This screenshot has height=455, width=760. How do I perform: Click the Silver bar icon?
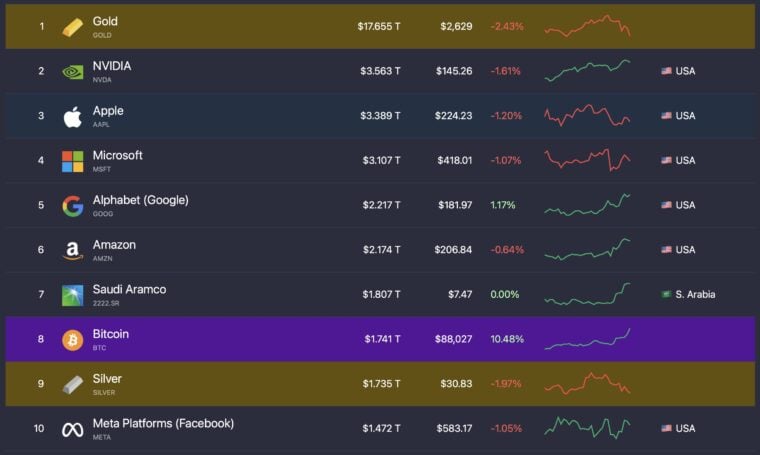point(72,385)
